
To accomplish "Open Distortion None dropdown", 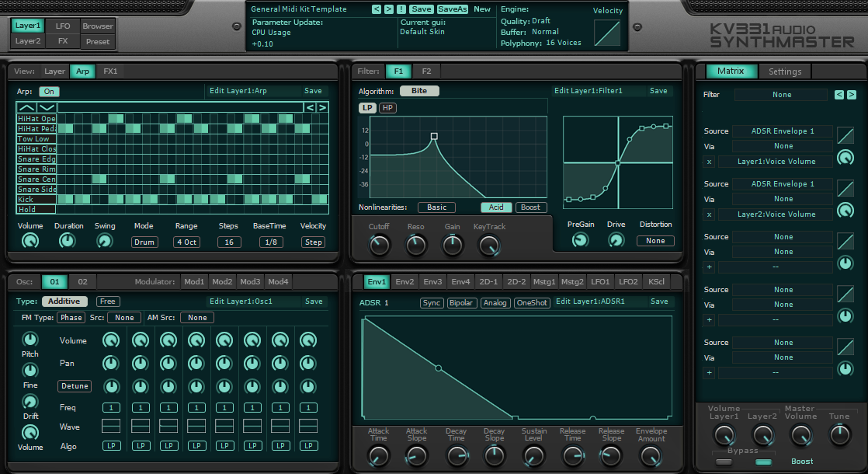I will tap(655, 241).
